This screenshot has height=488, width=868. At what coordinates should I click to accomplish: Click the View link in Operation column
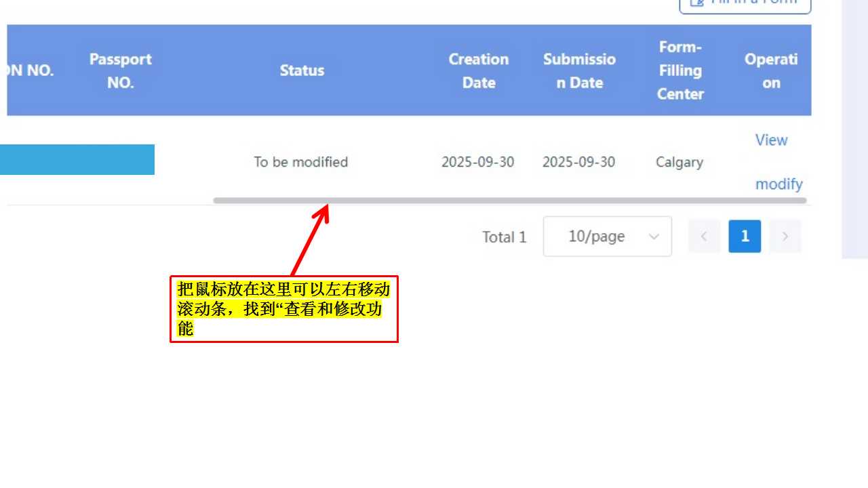click(771, 140)
